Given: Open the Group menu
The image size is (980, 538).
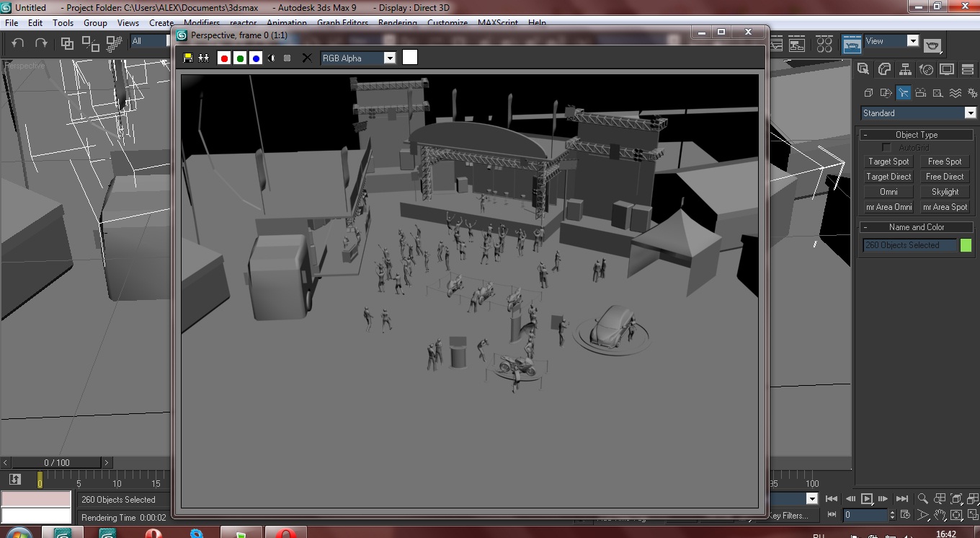Looking at the screenshot, I should click(x=95, y=23).
